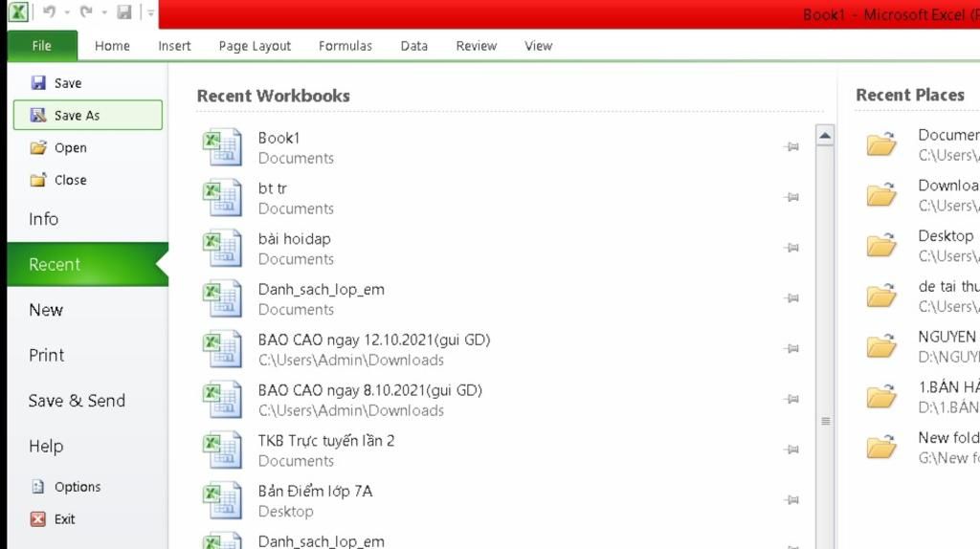
Task: Pin TKB Trực tuyến lần 2 workbook
Action: pyautogui.click(x=791, y=450)
